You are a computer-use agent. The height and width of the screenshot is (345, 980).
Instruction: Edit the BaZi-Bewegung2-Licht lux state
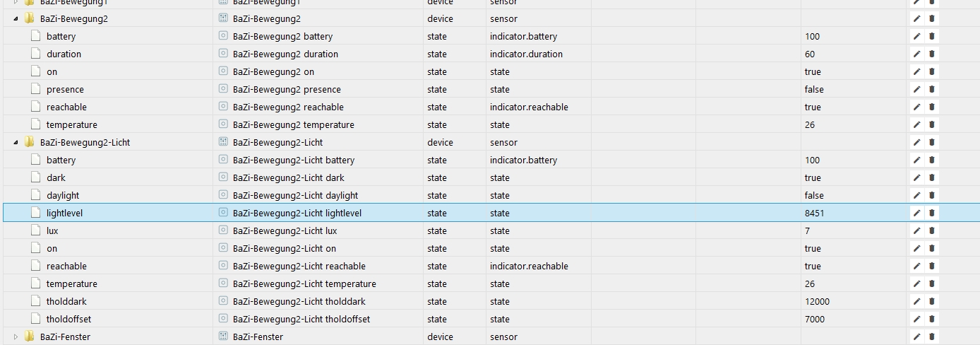coord(917,230)
